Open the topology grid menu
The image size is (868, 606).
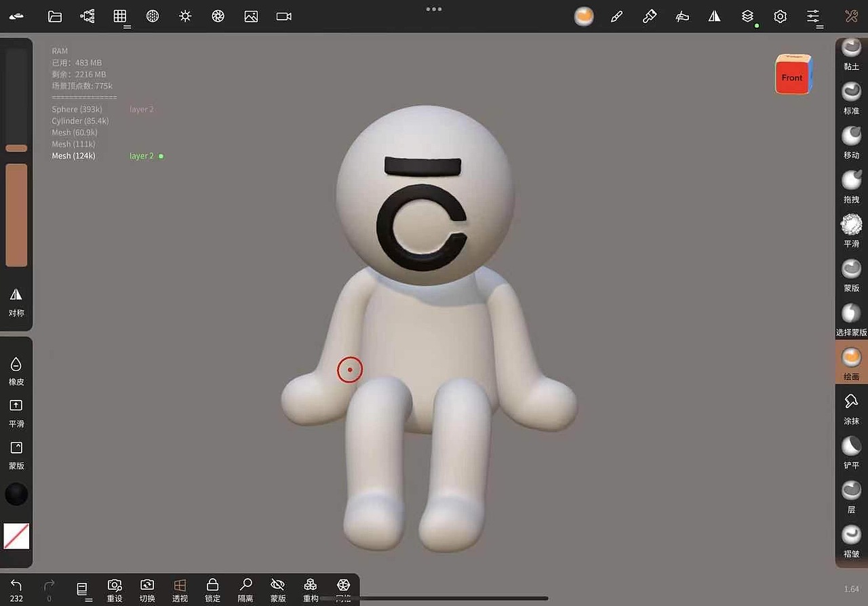(x=120, y=16)
